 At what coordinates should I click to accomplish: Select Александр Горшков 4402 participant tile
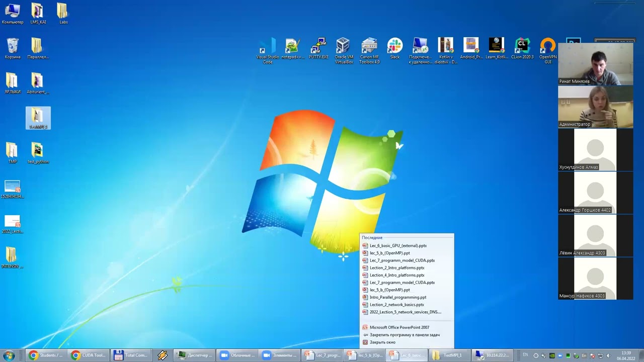596,193
